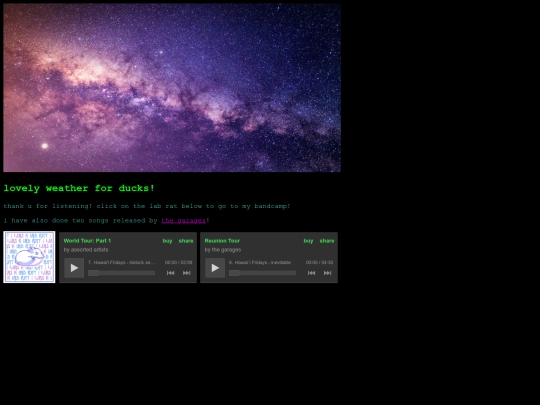Open share link for World Tour: Part 1
Screen dimensions: 540x405
coord(186,241)
